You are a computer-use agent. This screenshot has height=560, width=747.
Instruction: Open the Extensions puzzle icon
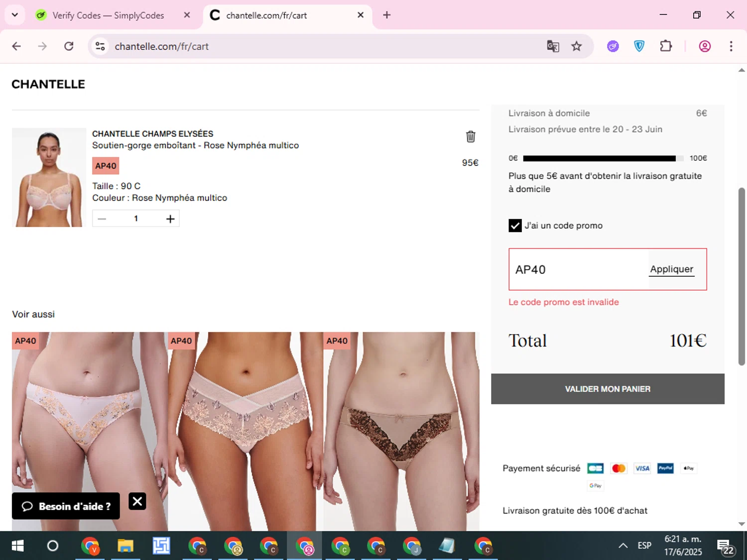point(666,46)
